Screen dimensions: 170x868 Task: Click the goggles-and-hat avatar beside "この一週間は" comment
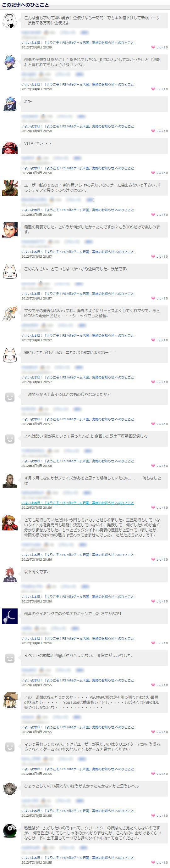click(x=10, y=700)
